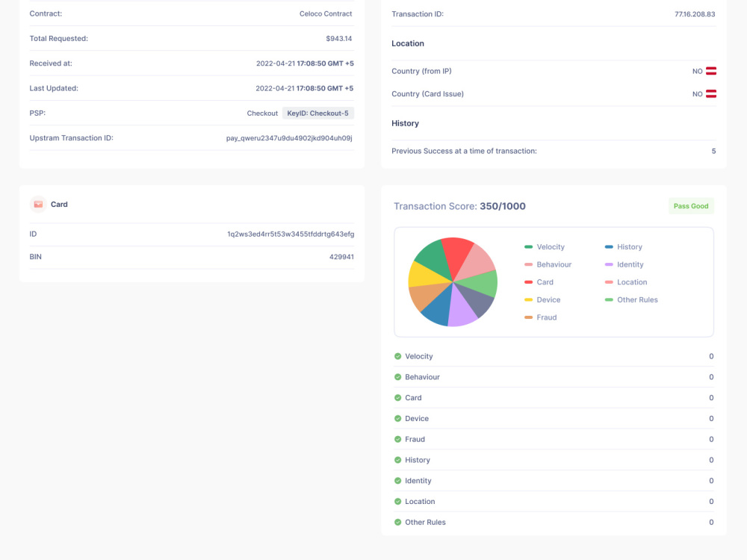Select the Celoco Contract value
The width and height of the screenshot is (747, 560).
coord(326,13)
